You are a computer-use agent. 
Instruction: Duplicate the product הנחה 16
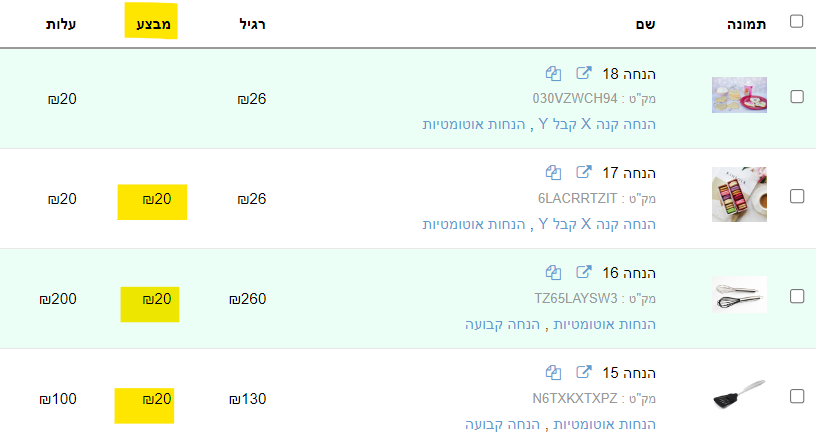tap(553, 272)
